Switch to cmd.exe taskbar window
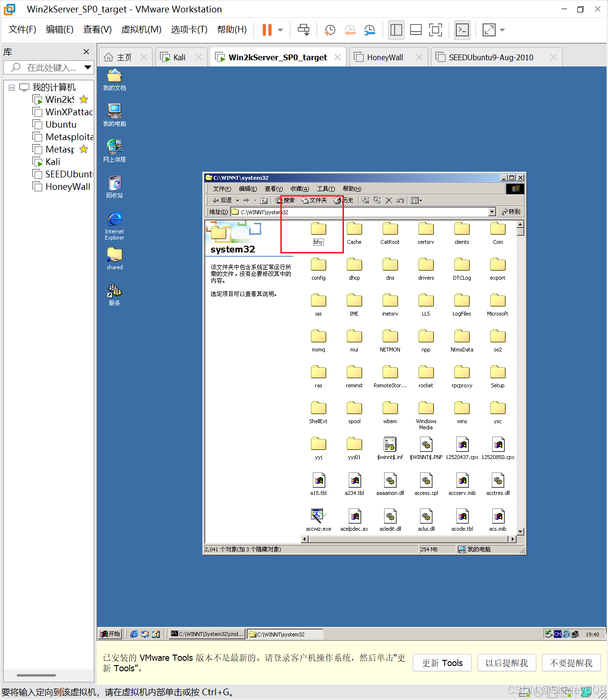 208,634
